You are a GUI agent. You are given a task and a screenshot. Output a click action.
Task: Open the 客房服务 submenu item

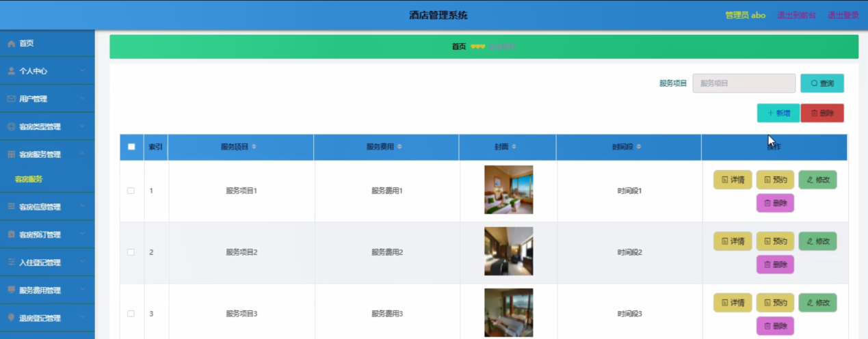(x=29, y=180)
